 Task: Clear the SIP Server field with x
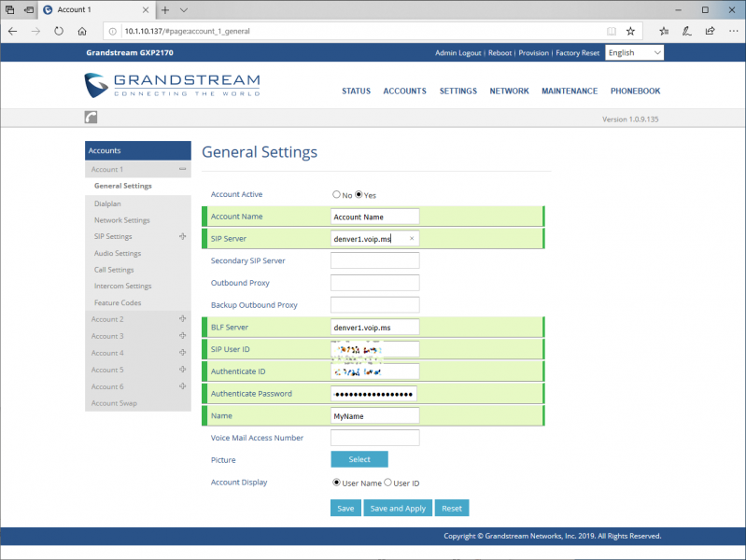[412, 238]
